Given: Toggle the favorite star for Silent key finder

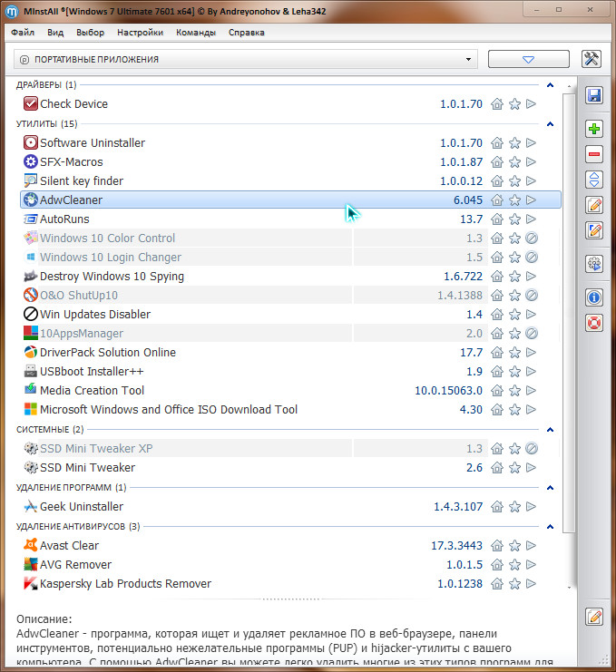Looking at the screenshot, I should point(514,180).
